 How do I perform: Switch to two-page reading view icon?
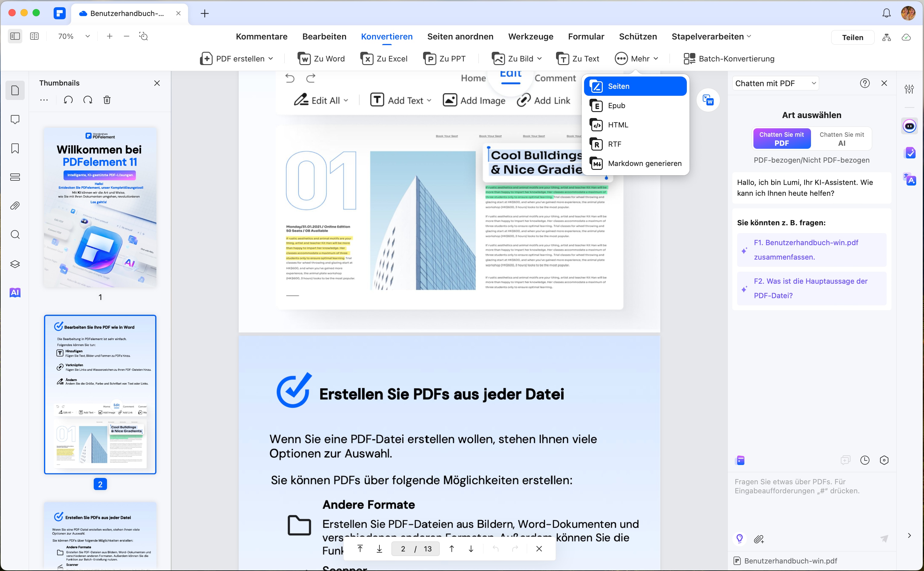34,36
